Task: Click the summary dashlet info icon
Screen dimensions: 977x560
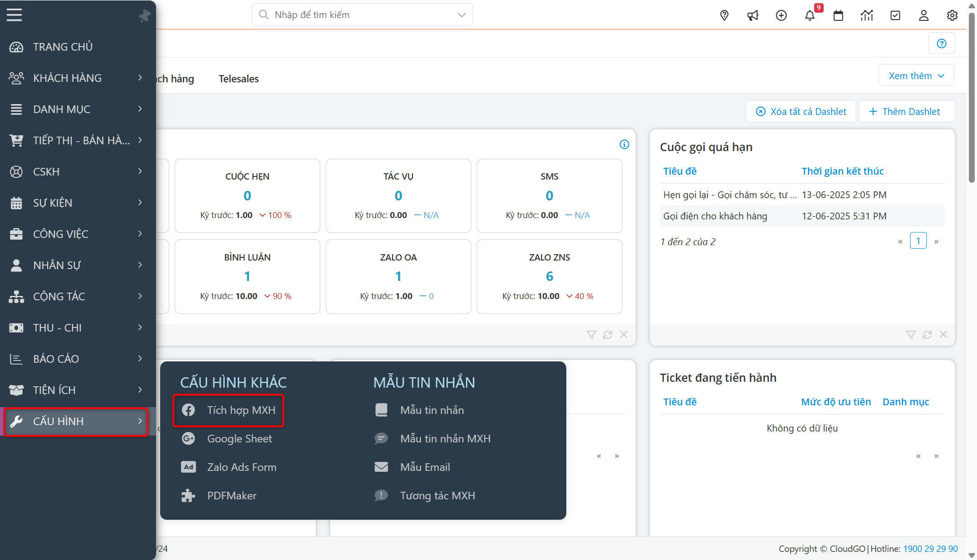Action: tap(624, 144)
